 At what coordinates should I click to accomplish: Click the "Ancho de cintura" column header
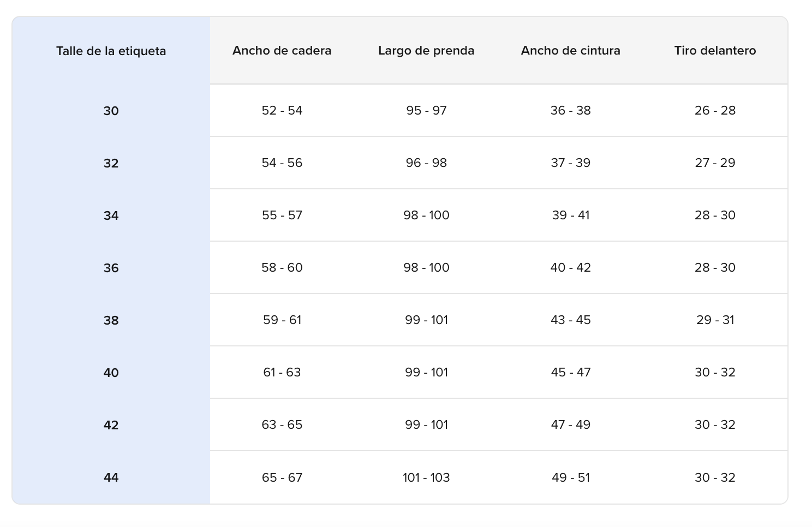(x=570, y=51)
